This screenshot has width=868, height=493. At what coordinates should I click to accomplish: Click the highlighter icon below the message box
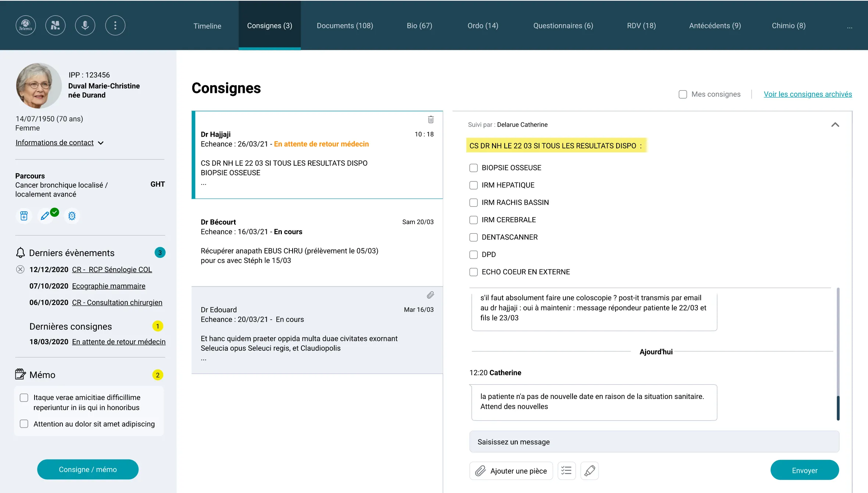coord(589,471)
